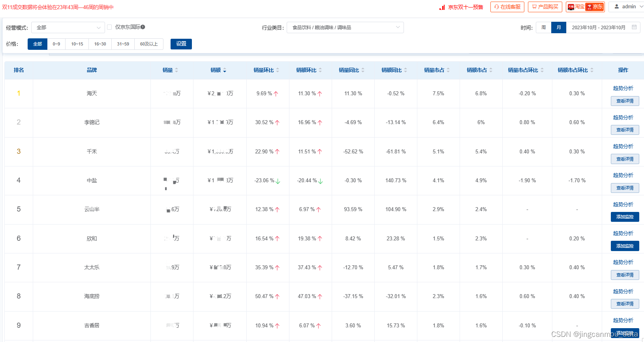This screenshot has width=644, height=342.
Task: Click 查看详情 for 太太乐
Action: click(625, 275)
